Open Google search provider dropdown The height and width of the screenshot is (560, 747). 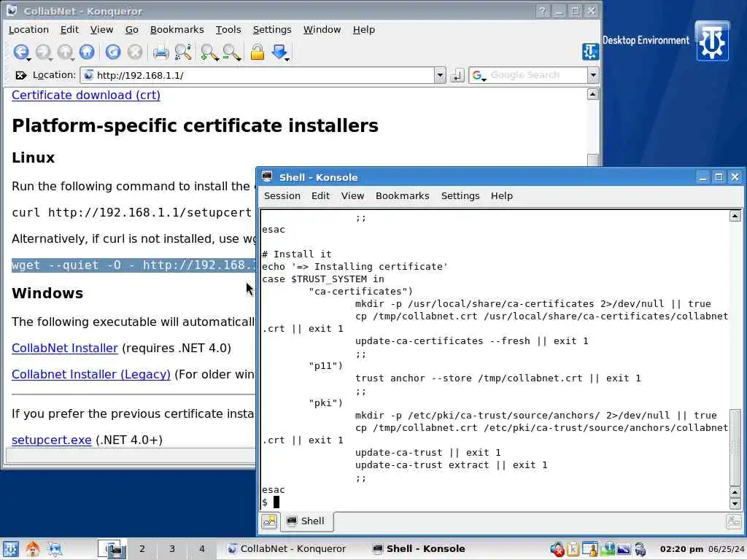tap(479, 75)
